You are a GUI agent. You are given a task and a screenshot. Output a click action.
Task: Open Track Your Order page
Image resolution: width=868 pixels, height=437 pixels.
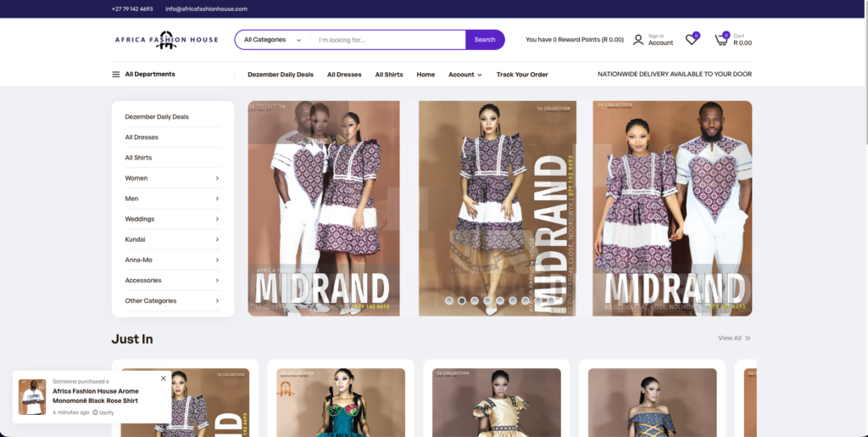[522, 74]
